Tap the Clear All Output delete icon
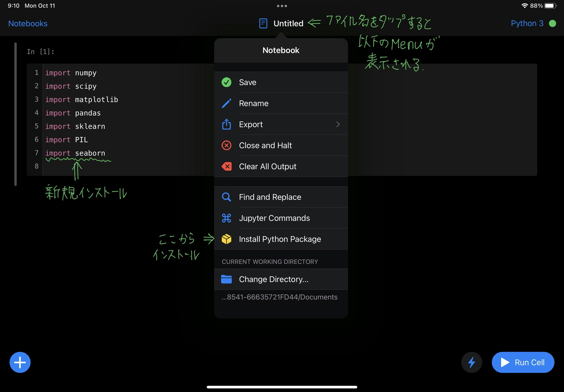 [x=226, y=167]
